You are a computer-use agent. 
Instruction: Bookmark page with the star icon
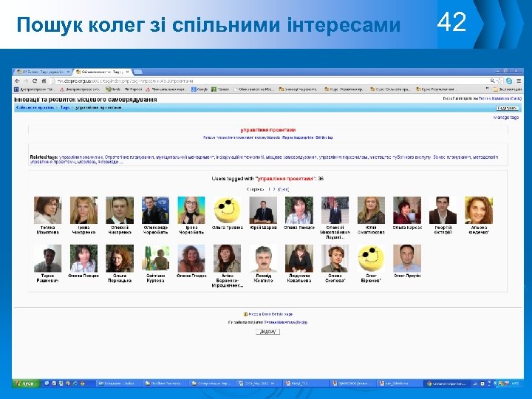tap(499, 81)
